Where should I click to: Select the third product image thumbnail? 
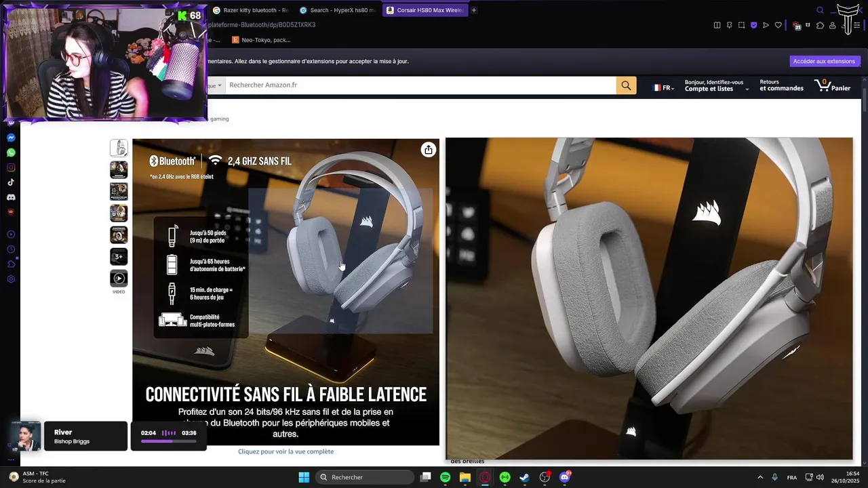119,191
